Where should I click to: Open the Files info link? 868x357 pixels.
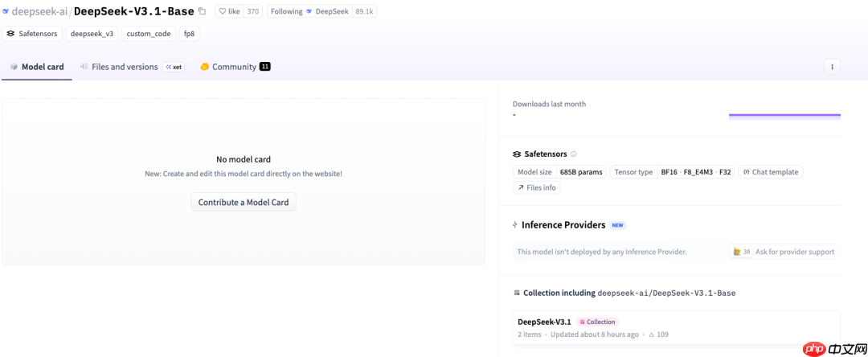tap(537, 187)
